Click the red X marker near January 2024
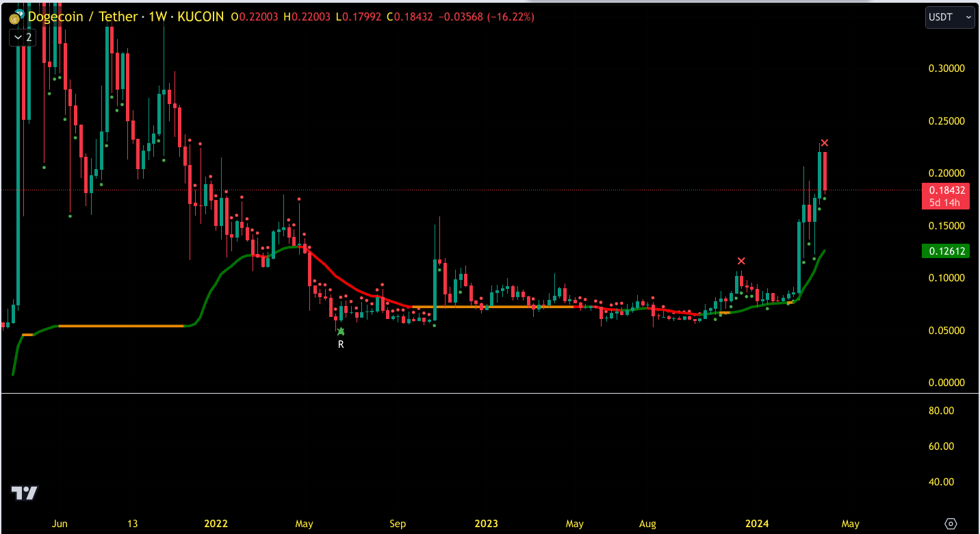 point(741,261)
